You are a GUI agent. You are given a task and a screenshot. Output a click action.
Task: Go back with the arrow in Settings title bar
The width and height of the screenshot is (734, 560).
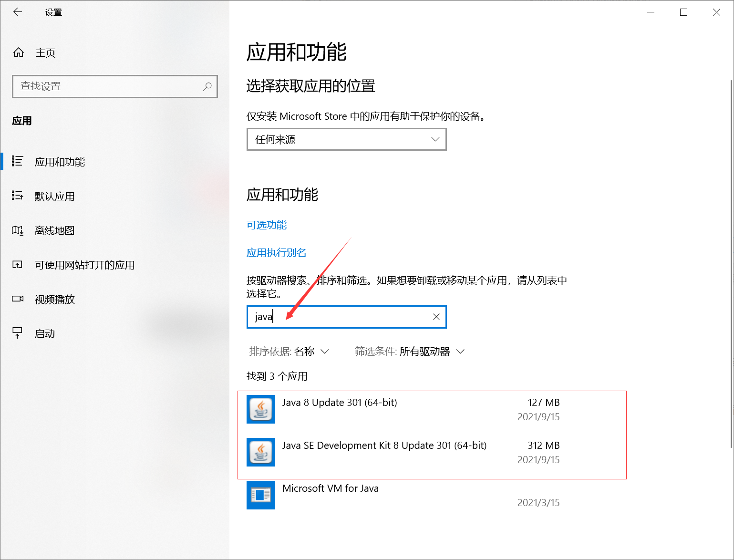[18, 12]
